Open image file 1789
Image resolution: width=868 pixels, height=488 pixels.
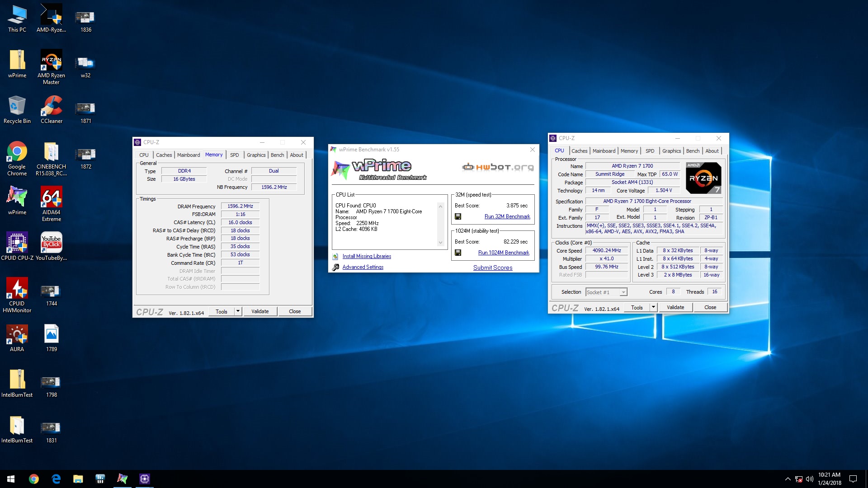click(52, 338)
